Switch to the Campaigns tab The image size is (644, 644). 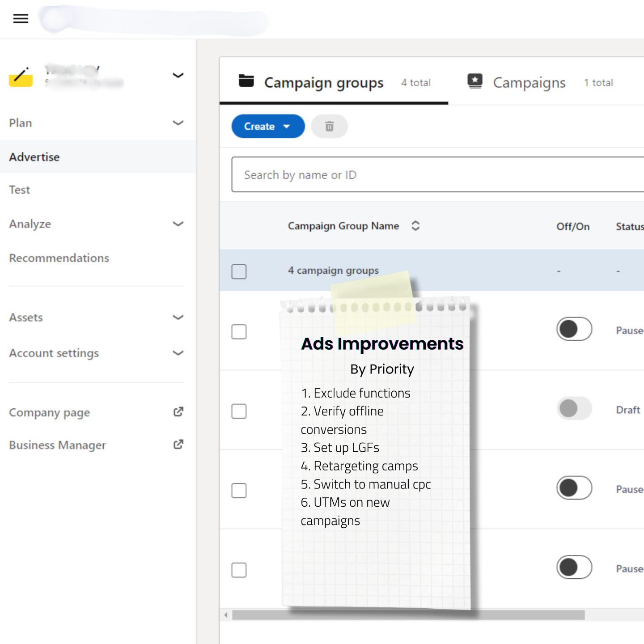[529, 83]
